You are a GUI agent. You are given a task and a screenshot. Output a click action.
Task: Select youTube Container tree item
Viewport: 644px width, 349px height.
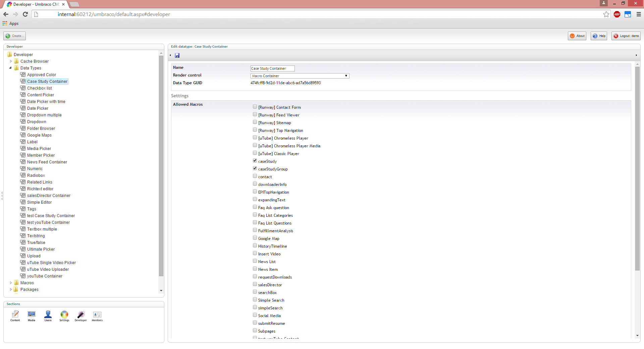tap(45, 276)
